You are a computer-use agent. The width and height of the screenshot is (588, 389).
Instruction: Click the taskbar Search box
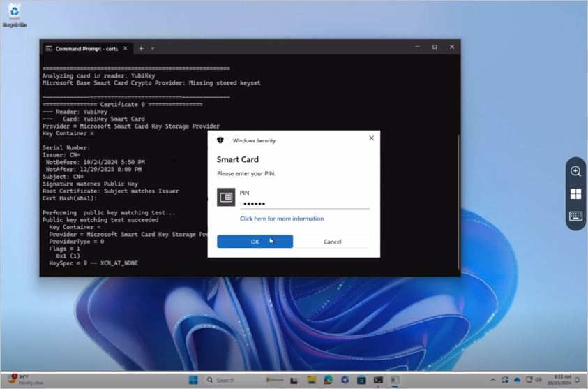[x=243, y=380]
